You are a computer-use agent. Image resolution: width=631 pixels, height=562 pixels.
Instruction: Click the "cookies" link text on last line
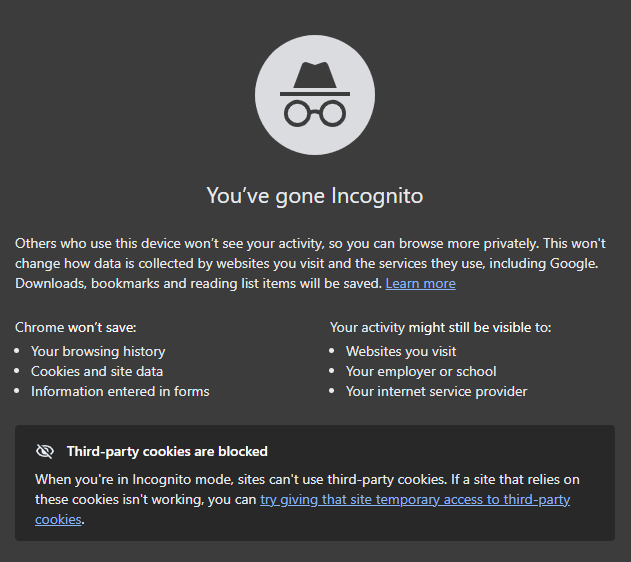point(58,520)
